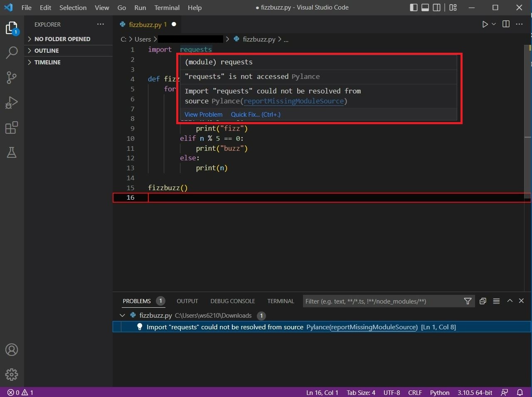Image resolution: width=532 pixels, height=397 pixels.
Task: Select Python language mode in status bar
Action: point(440,392)
